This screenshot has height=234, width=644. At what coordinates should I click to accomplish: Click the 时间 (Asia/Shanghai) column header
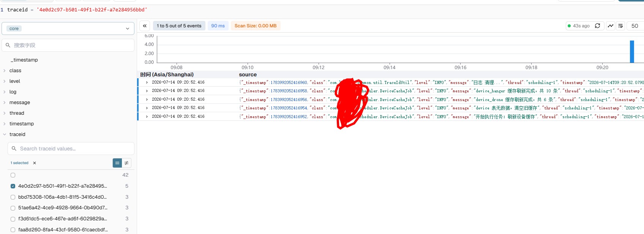pos(167,74)
